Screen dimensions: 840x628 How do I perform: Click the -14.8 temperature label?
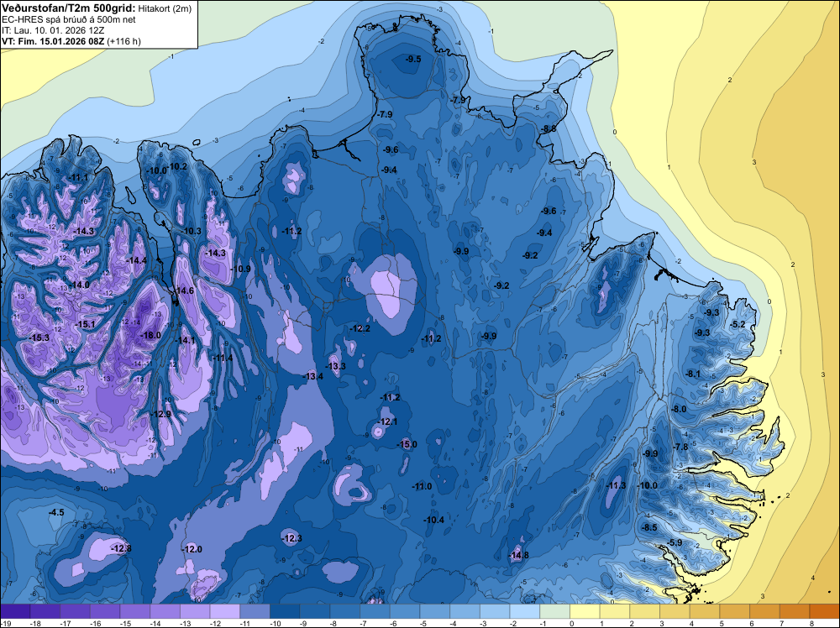click(x=518, y=555)
